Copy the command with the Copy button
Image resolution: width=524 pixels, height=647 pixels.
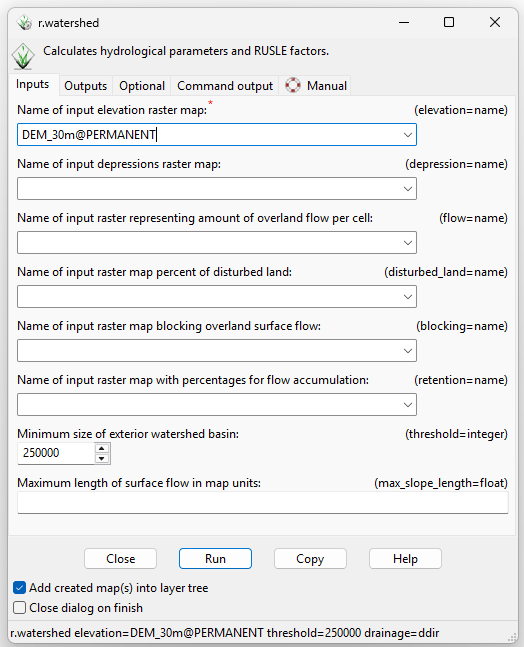(x=310, y=558)
